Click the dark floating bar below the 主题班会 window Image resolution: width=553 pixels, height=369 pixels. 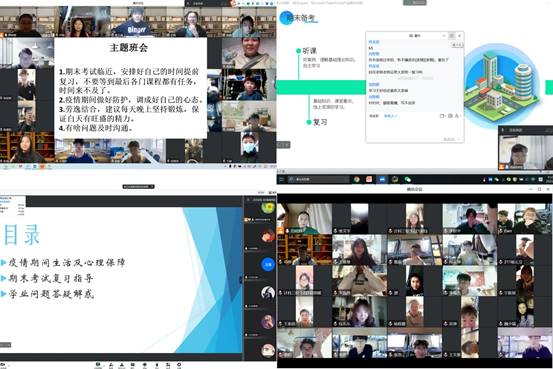(138, 186)
